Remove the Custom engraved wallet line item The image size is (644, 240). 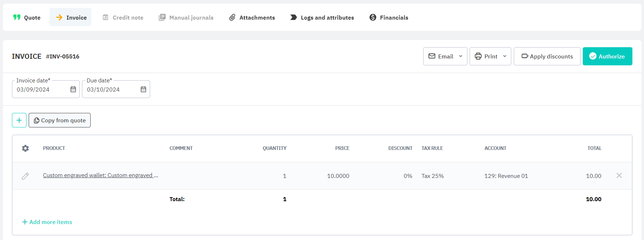point(619,175)
